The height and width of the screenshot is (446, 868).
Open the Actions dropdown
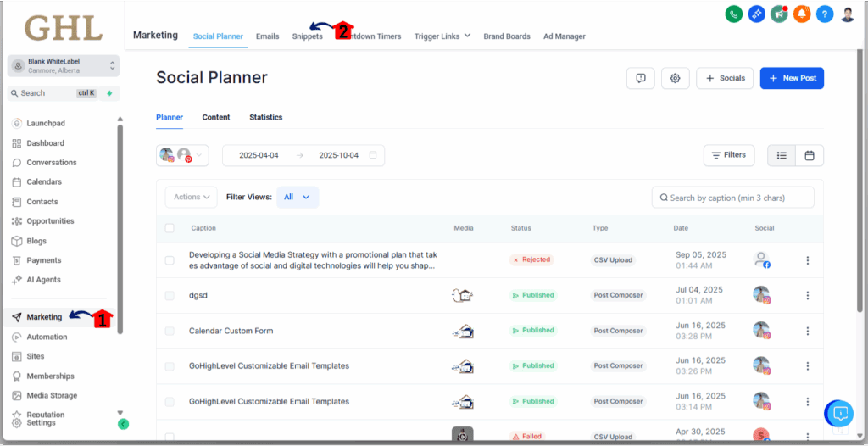192,198
